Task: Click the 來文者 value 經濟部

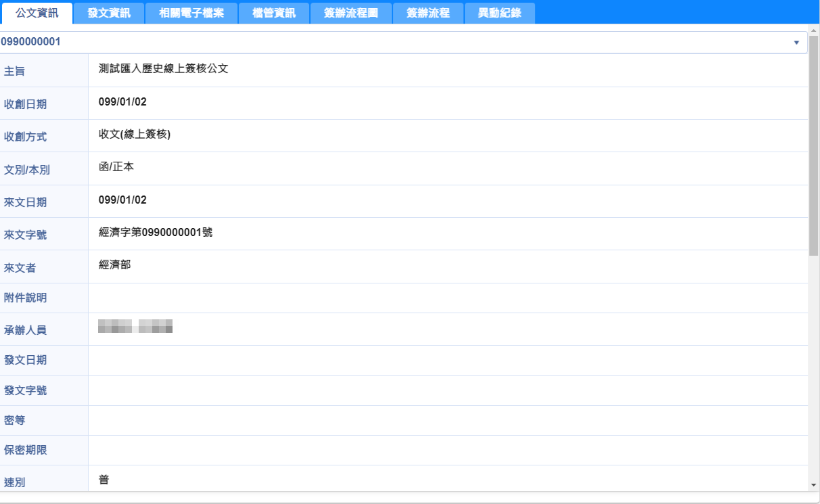Action: 114,265
